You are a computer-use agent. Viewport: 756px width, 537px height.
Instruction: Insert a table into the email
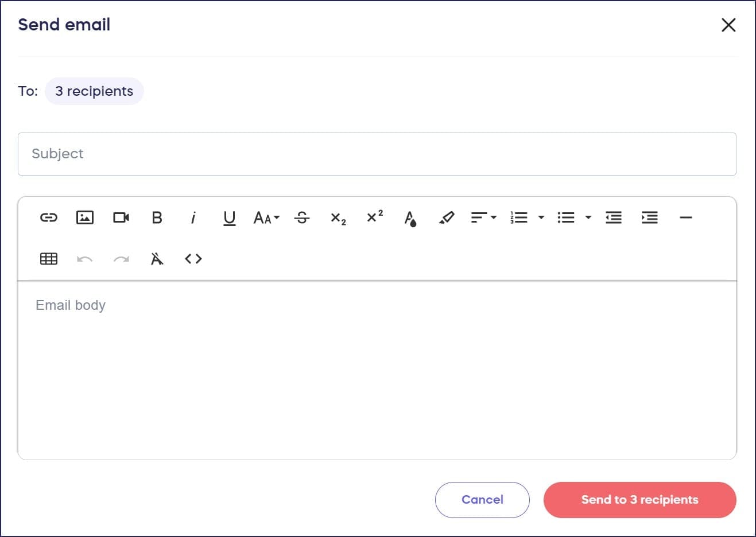click(x=49, y=259)
